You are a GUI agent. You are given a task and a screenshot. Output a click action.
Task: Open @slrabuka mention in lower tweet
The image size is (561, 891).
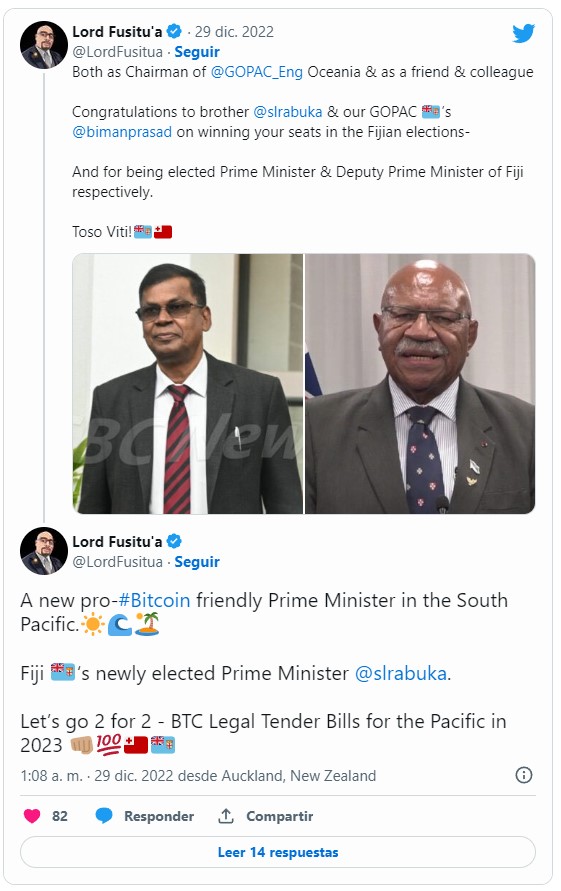[401, 673]
